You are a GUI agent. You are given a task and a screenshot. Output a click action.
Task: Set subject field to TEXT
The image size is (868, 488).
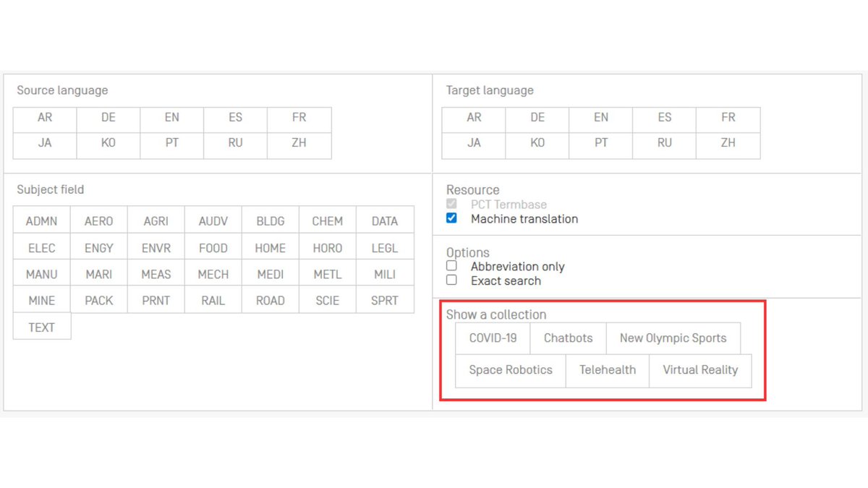pos(41,327)
